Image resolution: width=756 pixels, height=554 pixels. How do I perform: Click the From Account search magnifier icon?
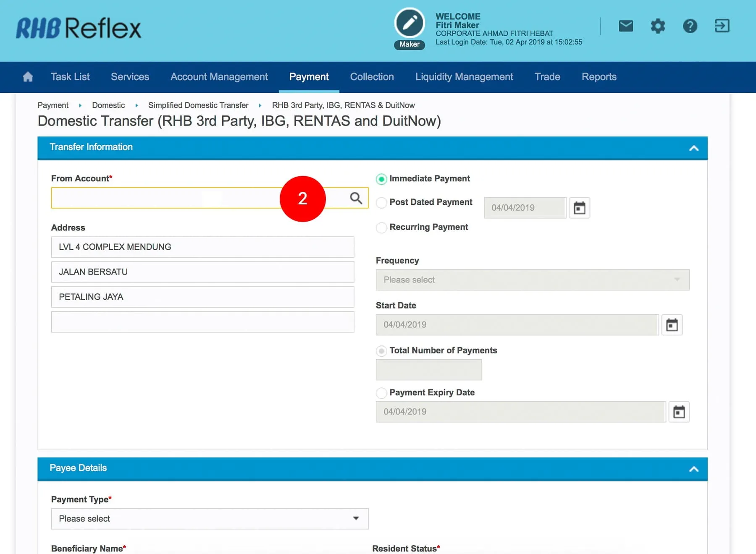click(x=356, y=198)
